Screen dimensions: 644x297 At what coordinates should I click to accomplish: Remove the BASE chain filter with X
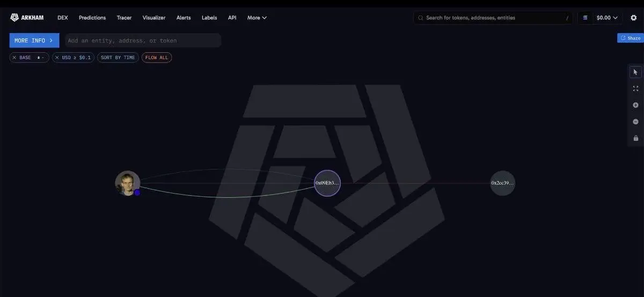click(x=14, y=57)
